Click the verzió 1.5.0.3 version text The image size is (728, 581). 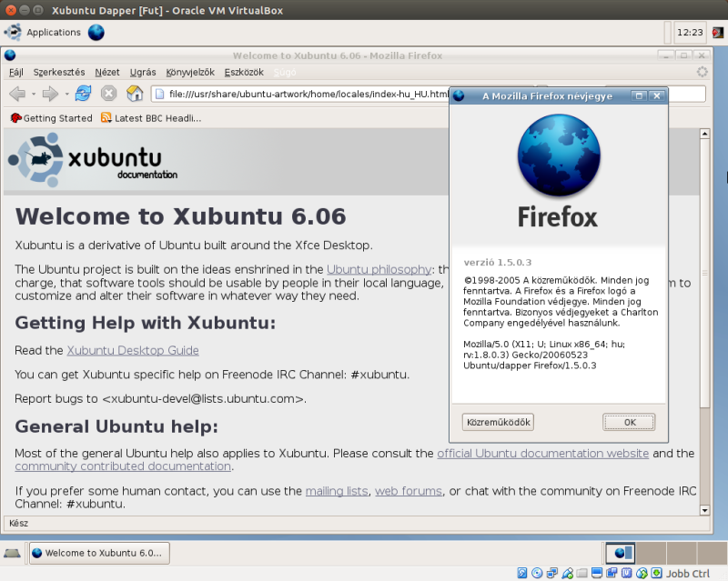pos(497,262)
